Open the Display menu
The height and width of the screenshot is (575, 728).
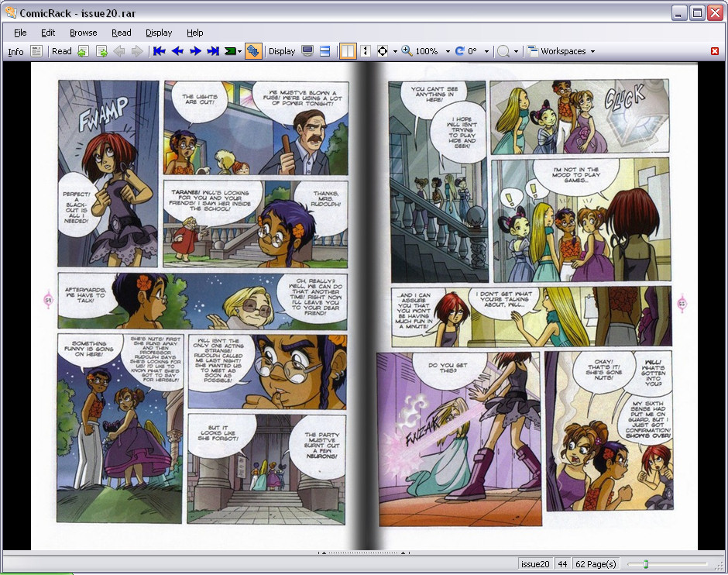(x=159, y=33)
